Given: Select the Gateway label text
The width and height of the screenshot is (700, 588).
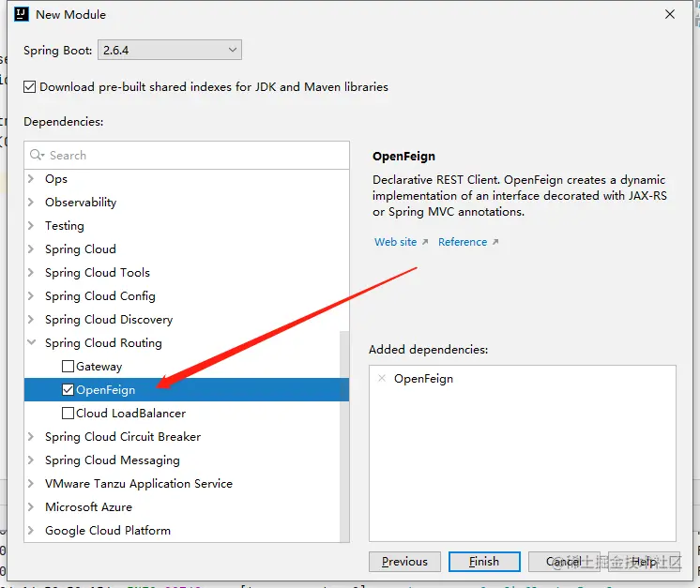Looking at the screenshot, I should pyautogui.click(x=99, y=367).
